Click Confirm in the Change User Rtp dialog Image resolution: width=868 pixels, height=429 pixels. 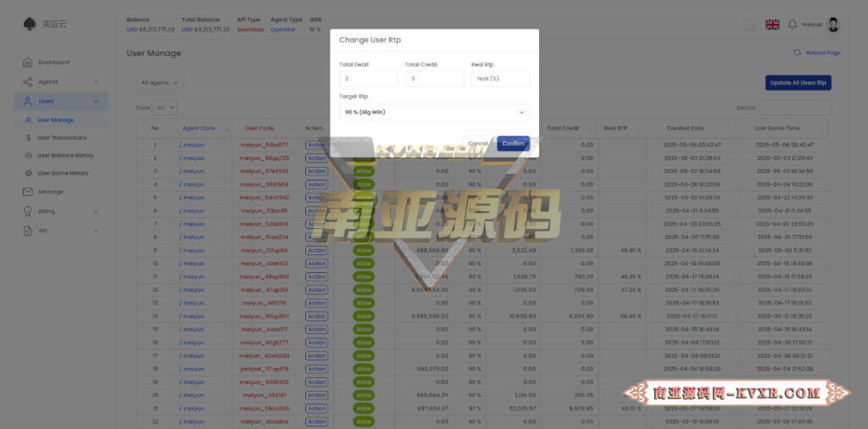pyautogui.click(x=513, y=144)
